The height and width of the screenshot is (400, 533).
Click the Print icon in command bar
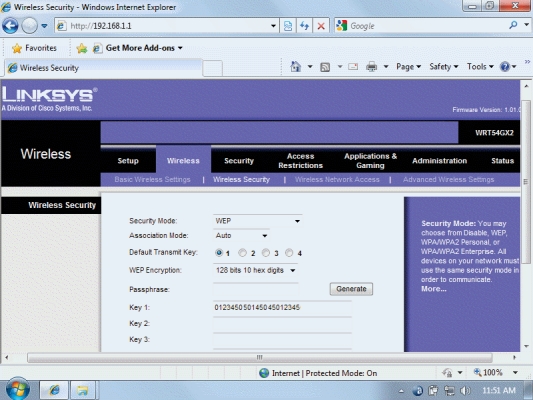click(x=371, y=67)
